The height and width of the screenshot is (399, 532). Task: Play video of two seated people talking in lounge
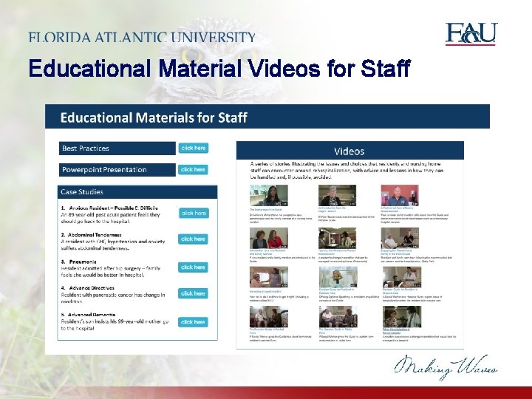(x=338, y=317)
